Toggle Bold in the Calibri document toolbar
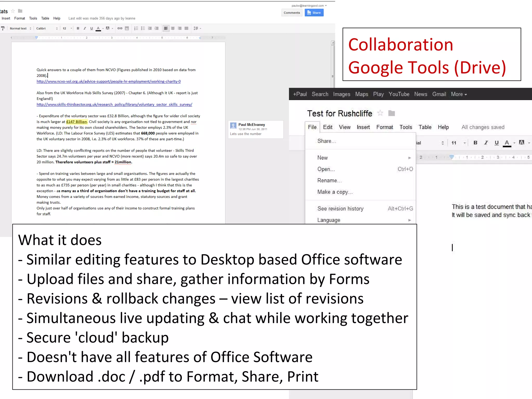 pyautogui.click(x=78, y=28)
